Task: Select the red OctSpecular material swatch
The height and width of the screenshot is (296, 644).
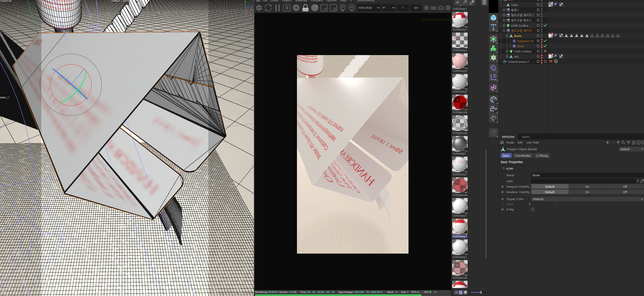Action: 460,102
